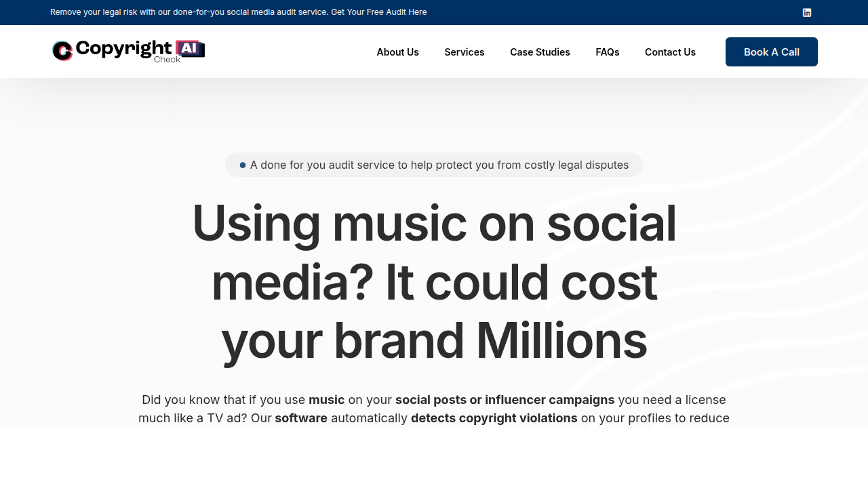Click the "Get Your Free Audit Here" link
The width and height of the screenshot is (868, 488).
click(x=378, y=12)
